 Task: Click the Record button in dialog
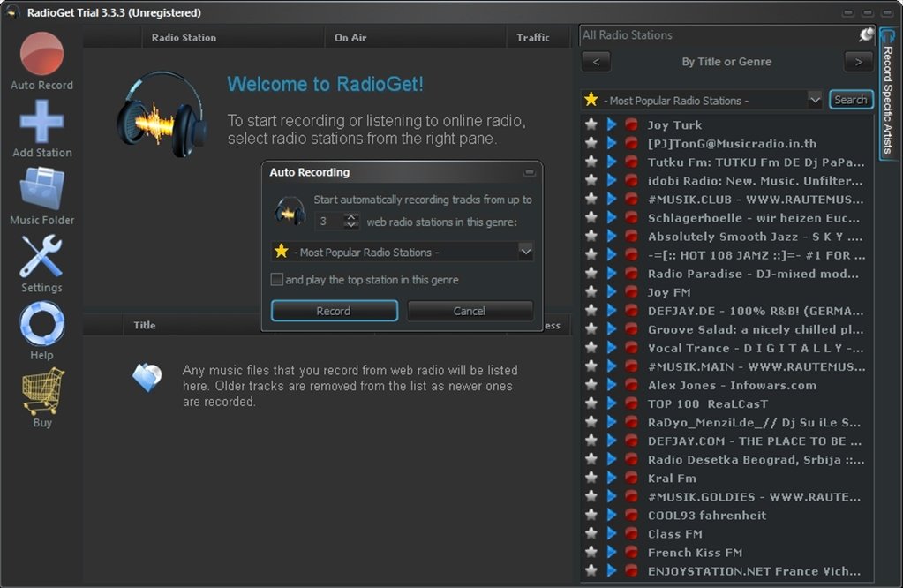(x=334, y=311)
